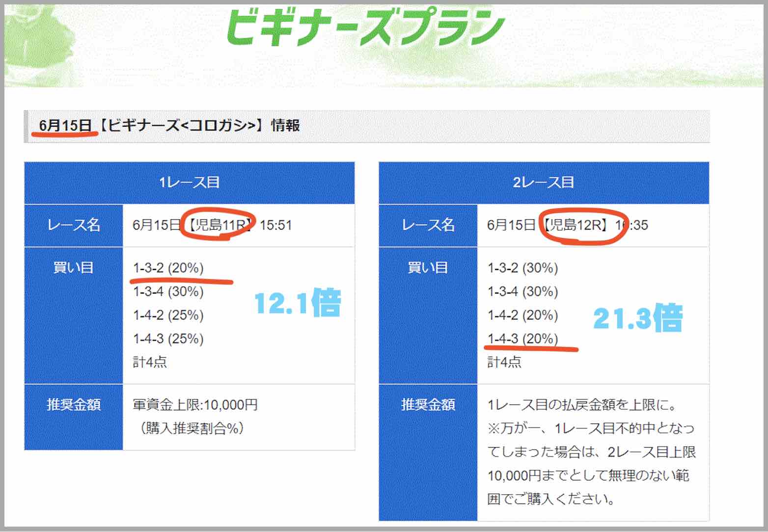Click 計4点 total in 1レース目
This screenshot has height=532, width=768.
click(x=150, y=362)
